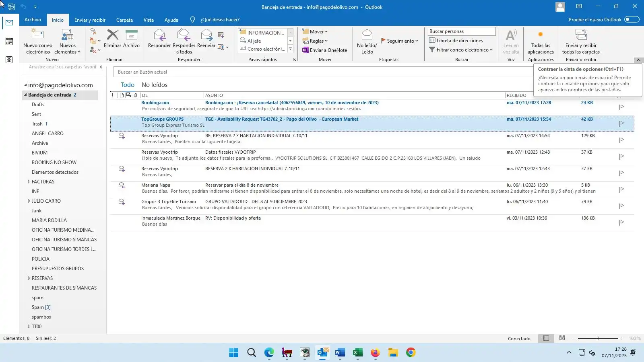
Task: Forward the message with Reenviar
Action: (206, 39)
